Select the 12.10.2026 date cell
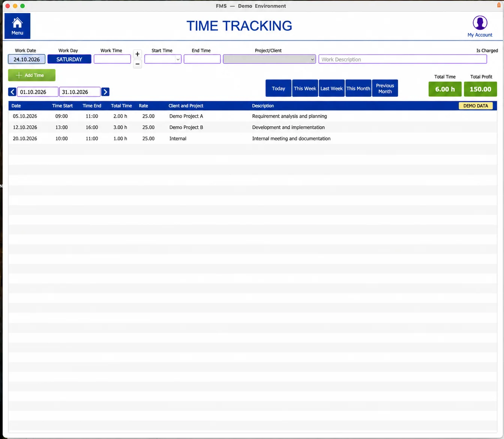504x439 pixels. coord(25,127)
